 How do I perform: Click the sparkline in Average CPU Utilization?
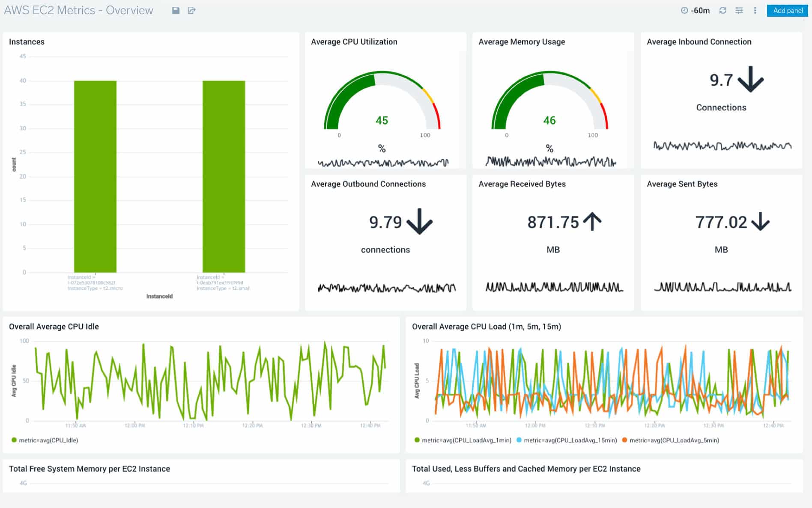click(383, 163)
